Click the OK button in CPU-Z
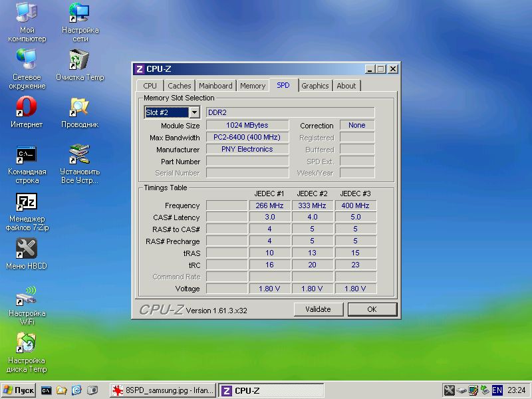Image resolution: width=532 pixels, height=399 pixels. pos(372,309)
